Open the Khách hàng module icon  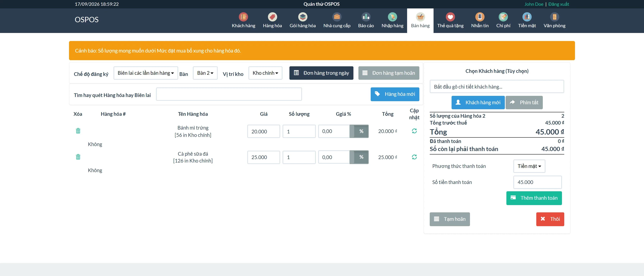click(243, 17)
